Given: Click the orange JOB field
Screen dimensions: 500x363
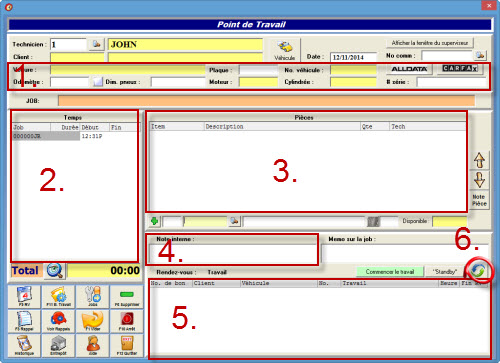Looking at the screenshot, I should click(x=267, y=100).
